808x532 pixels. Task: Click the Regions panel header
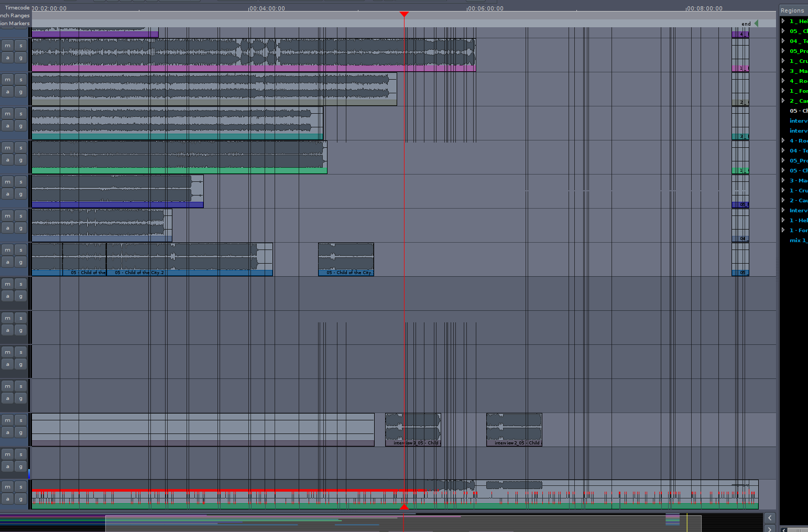pyautogui.click(x=792, y=10)
